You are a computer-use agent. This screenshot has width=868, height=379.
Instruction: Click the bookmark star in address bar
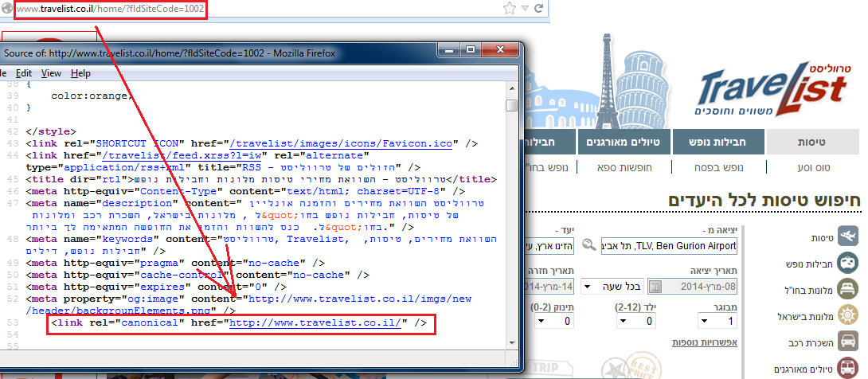point(510,8)
